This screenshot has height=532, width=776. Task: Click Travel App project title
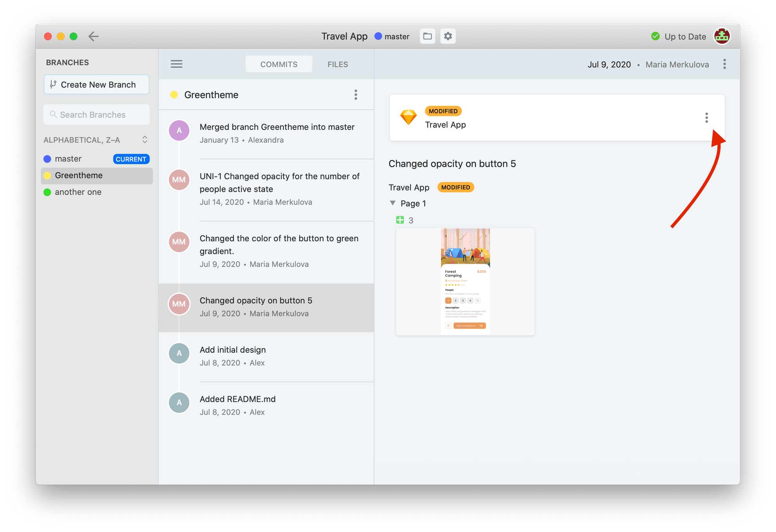344,36
